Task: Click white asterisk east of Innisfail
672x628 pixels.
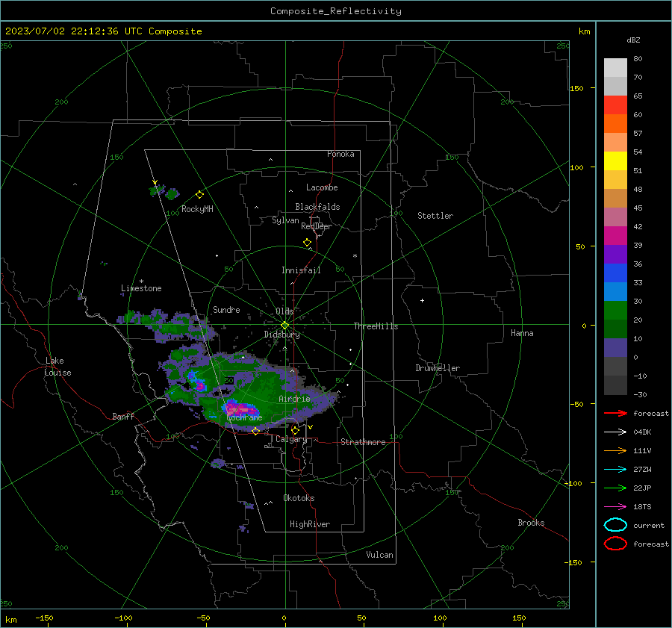Action: coord(355,256)
